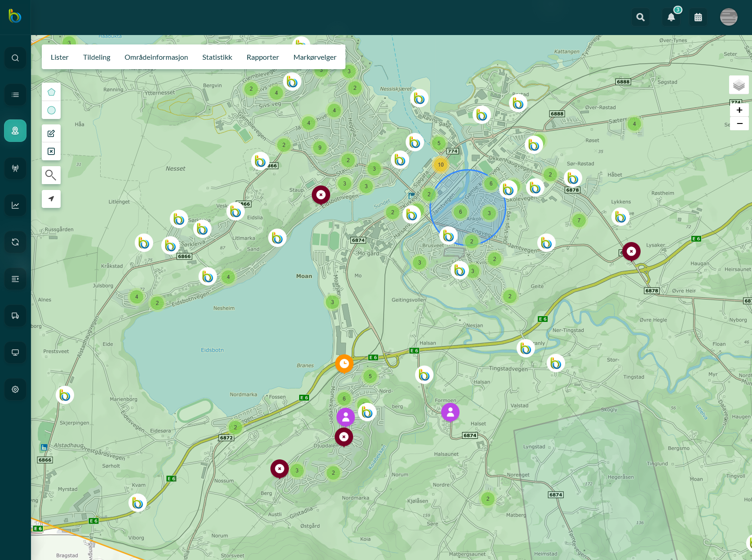
Task: Click the dark red X marker at Djupdalen
Action: click(x=344, y=437)
